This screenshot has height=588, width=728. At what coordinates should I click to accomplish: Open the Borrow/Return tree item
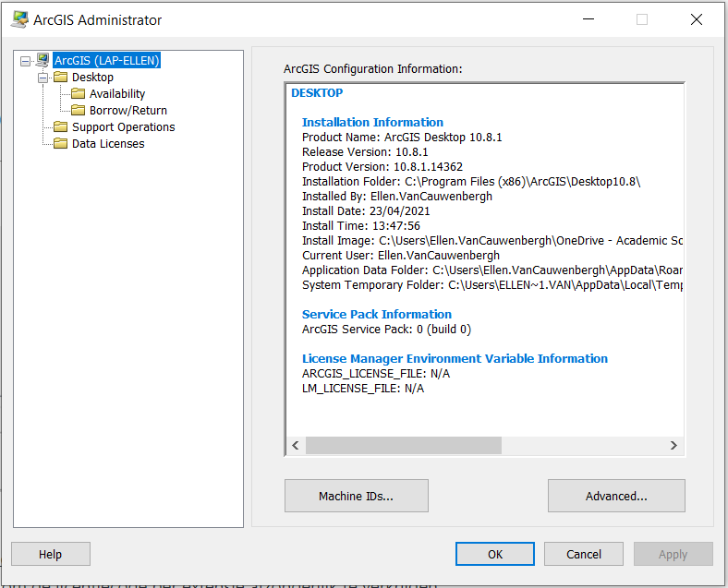[x=128, y=111]
